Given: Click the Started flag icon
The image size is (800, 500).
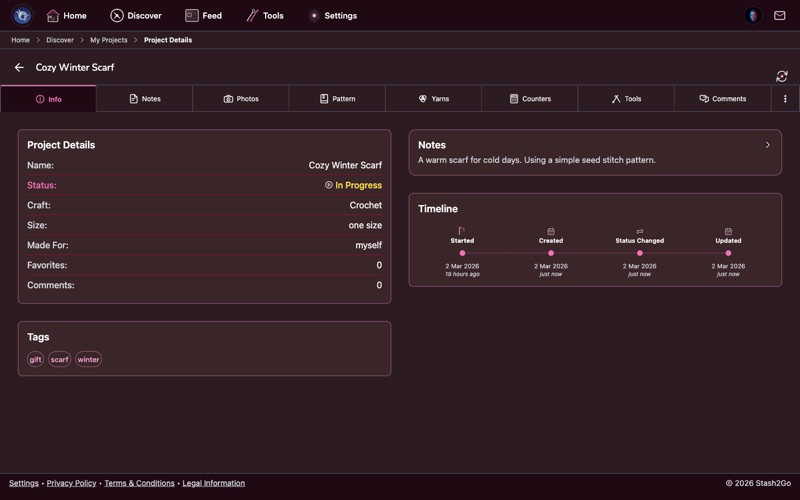Looking at the screenshot, I should pyautogui.click(x=462, y=231).
